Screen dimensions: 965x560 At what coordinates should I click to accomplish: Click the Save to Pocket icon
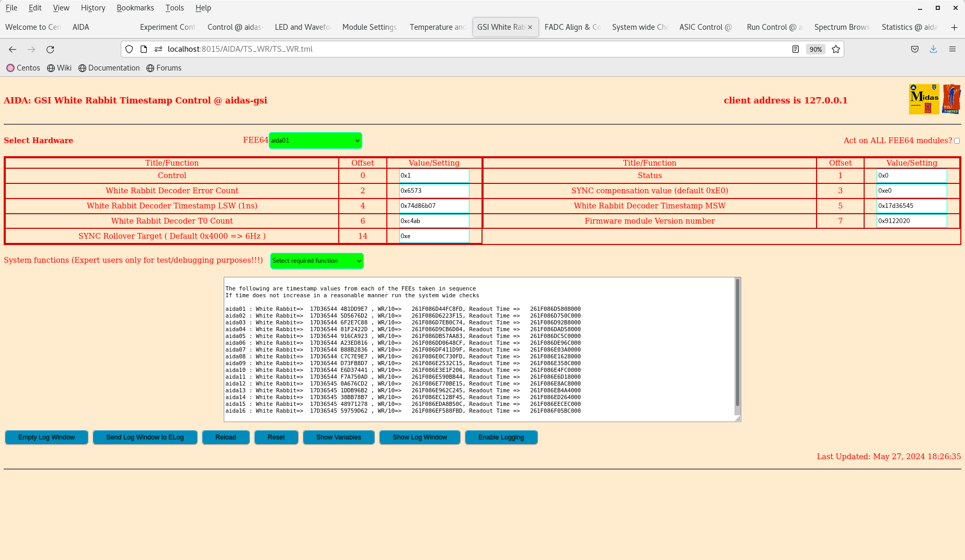tap(914, 49)
